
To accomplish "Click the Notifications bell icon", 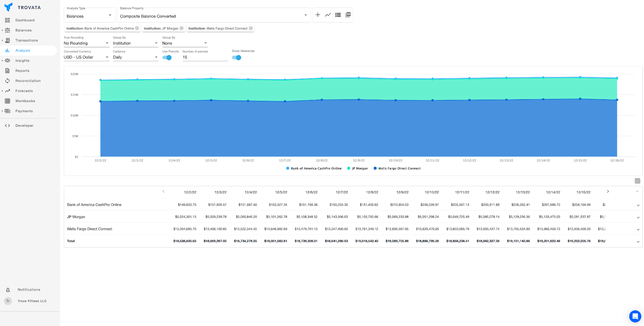I will (8, 290).
